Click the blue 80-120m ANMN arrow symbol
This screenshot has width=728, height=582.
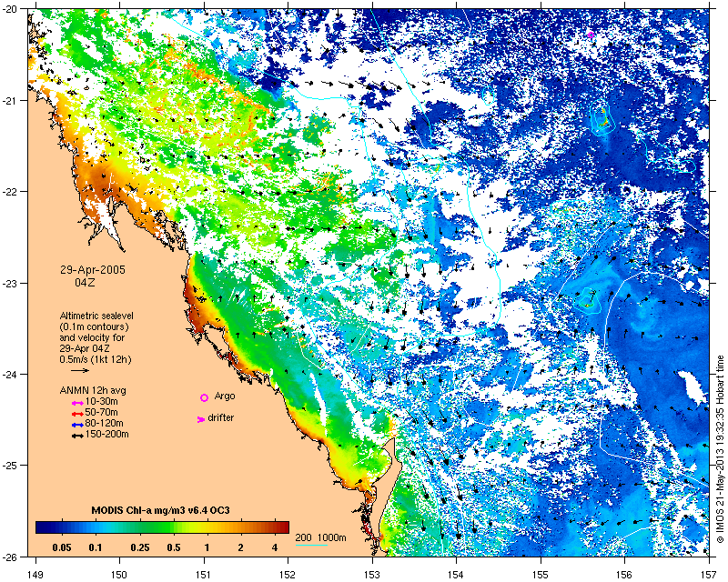tap(77, 425)
